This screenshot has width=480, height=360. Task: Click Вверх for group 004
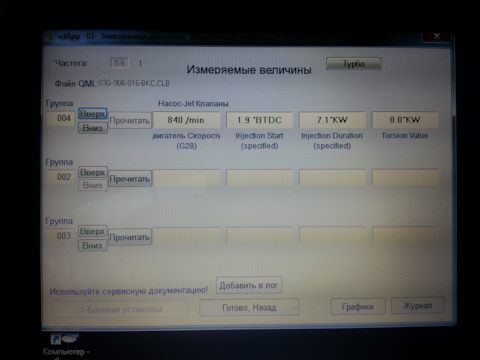coord(93,114)
